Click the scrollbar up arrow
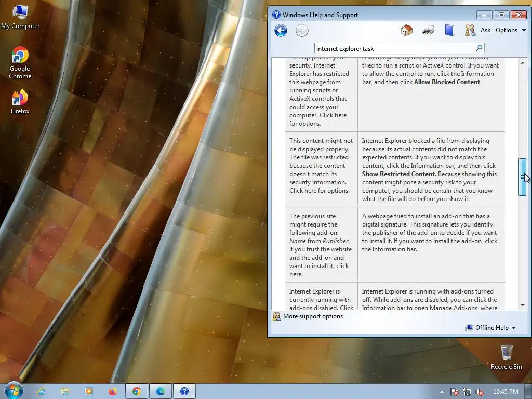The image size is (532, 399). [523, 63]
